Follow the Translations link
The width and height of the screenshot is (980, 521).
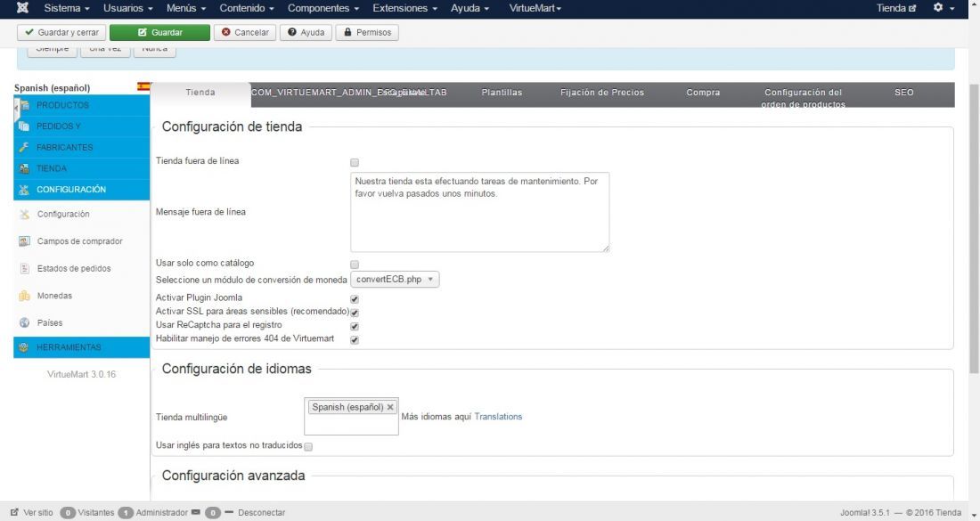[x=498, y=417]
